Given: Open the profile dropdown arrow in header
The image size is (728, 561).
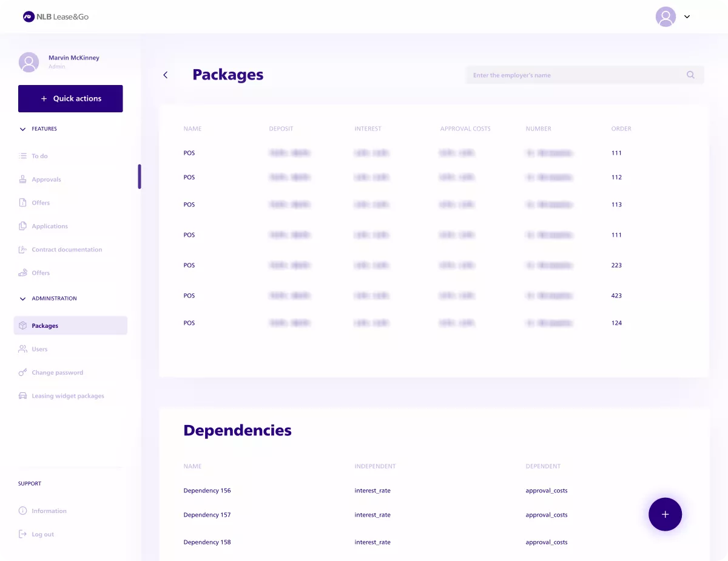Looking at the screenshot, I should click(687, 17).
